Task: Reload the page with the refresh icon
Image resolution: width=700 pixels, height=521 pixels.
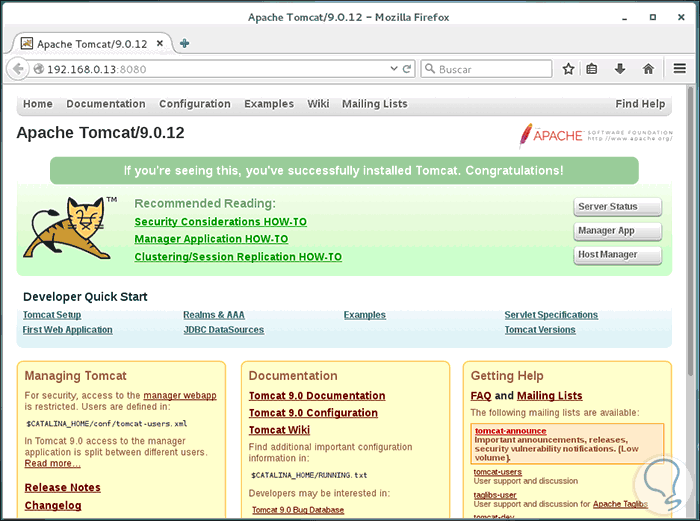Action: pyautogui.click(x=407, y=69)
